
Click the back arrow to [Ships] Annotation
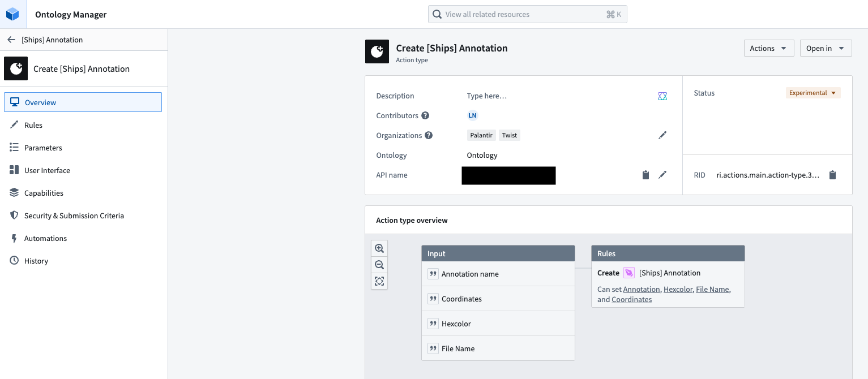point(12,40)
